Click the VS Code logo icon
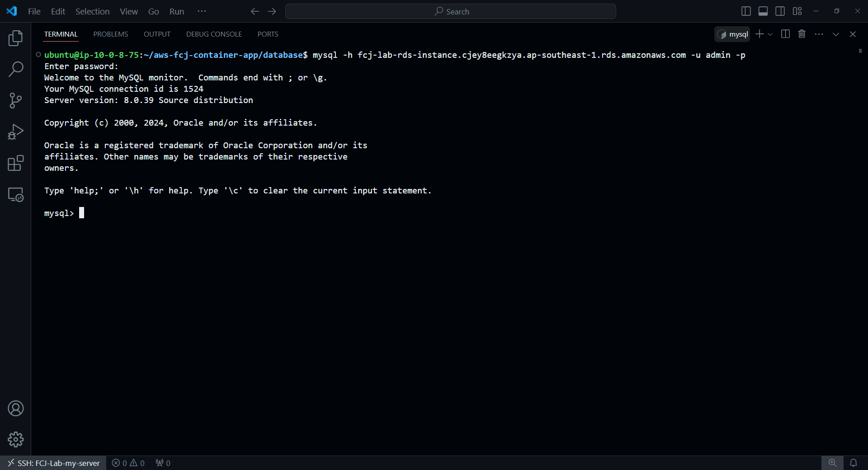The width and height of the screenshot is (868, 470). (x=12, y=11)
